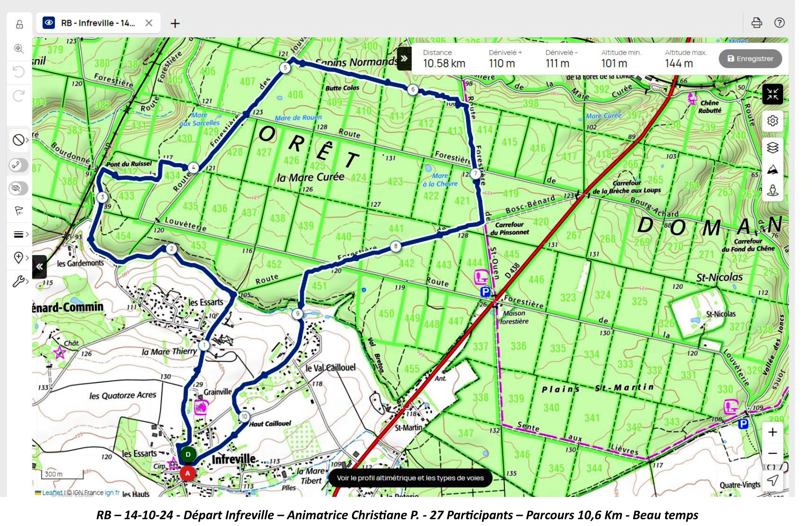Screen dimensions: 812x526
Task: Click the ign.fr attribution link
Action: (x=112, y=492)
